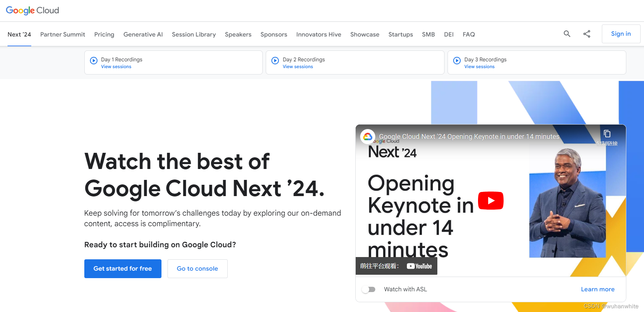
Task: Open the FAQ tab
Action: click(x=469, y=34)
